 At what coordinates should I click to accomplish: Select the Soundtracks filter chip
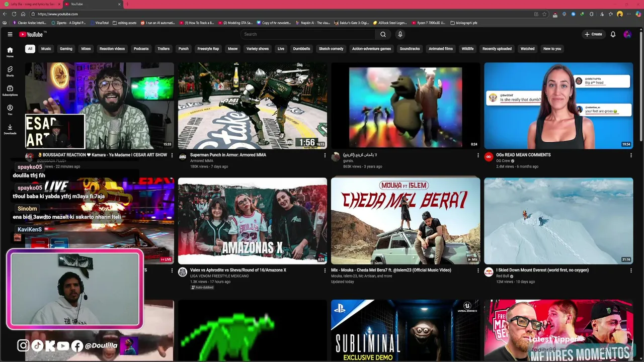click(x=410, y=49)
